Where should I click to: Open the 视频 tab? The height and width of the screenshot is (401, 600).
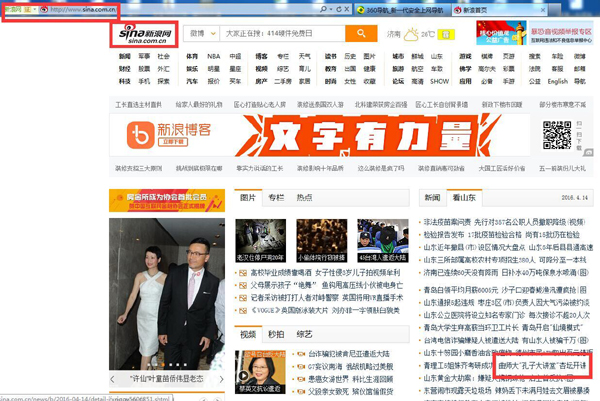coord(248,334)
